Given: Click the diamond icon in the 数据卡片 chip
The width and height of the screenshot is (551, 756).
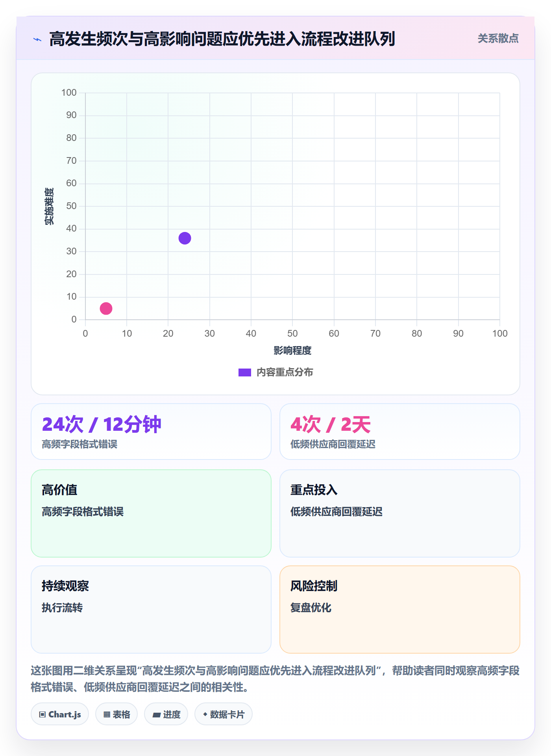Looking at the screenshot, I should tap(205, 714).
